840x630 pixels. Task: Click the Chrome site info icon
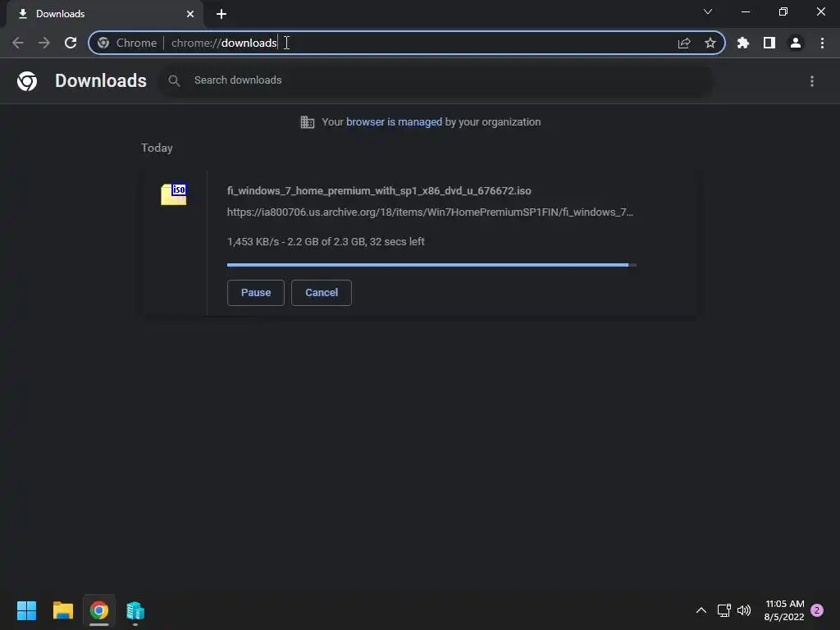click(x=103, y=43)
